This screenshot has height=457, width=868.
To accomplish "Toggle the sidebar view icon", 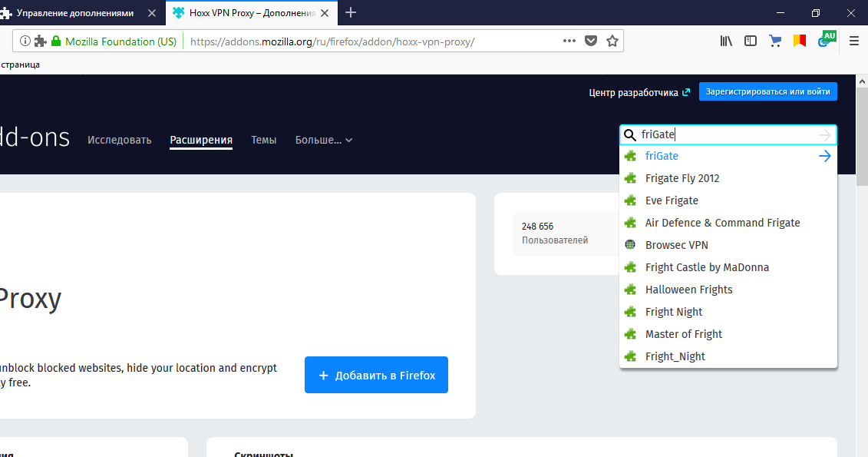I will [x=750, y=41].
